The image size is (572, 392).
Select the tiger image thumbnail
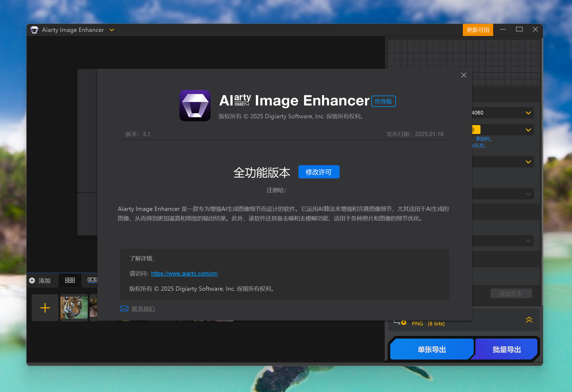pyautogui.click(x=74, y=308)
